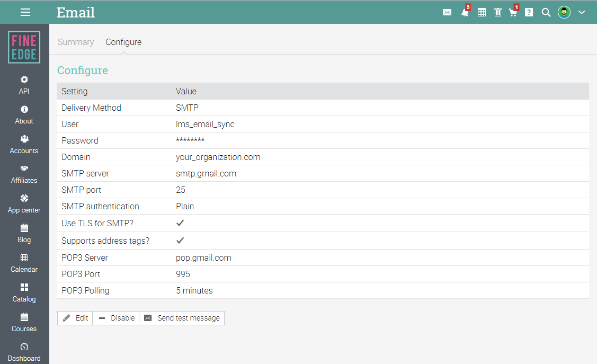
Task: Open the calendar icon in top bar
Action: 482,13
